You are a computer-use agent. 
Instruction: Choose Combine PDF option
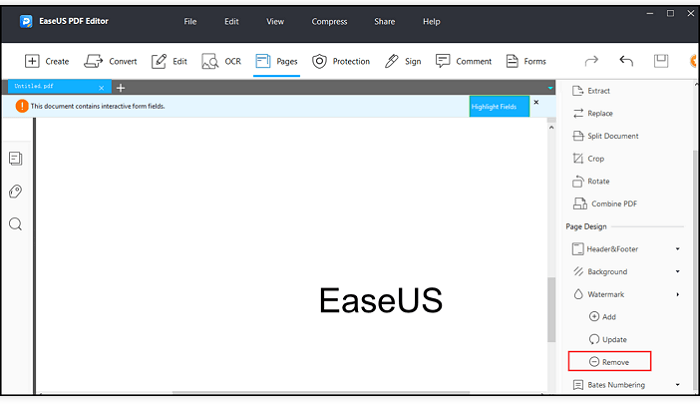pyautogui.click(x=605, y=204)
